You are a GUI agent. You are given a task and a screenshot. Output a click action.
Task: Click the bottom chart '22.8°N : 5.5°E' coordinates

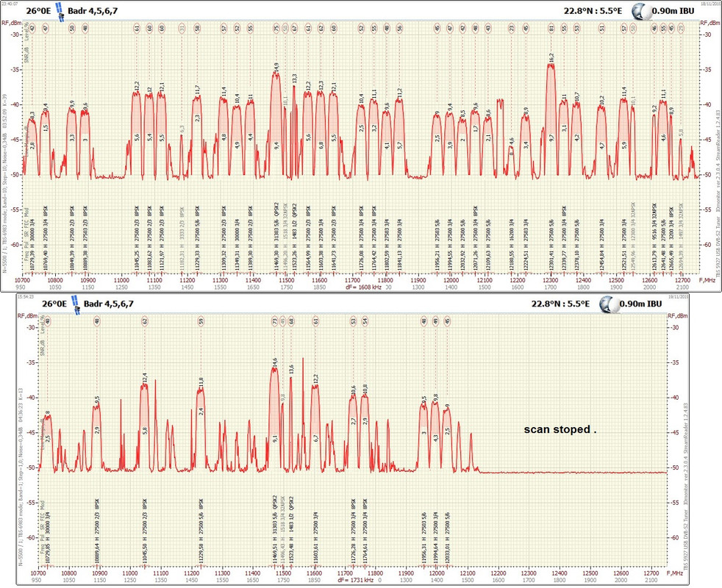(561, 304)
